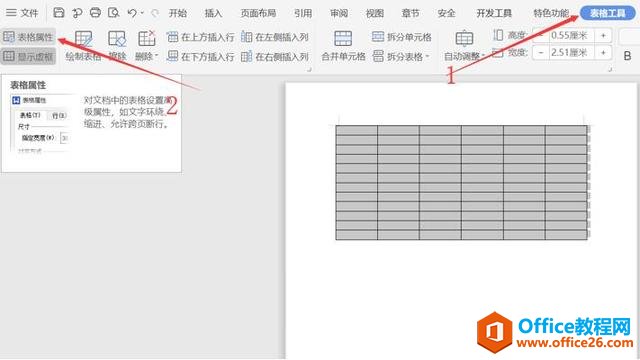Screen dimensions: 640x360
Task: Switch to the 引用 tab
Action: coord(302,13)
